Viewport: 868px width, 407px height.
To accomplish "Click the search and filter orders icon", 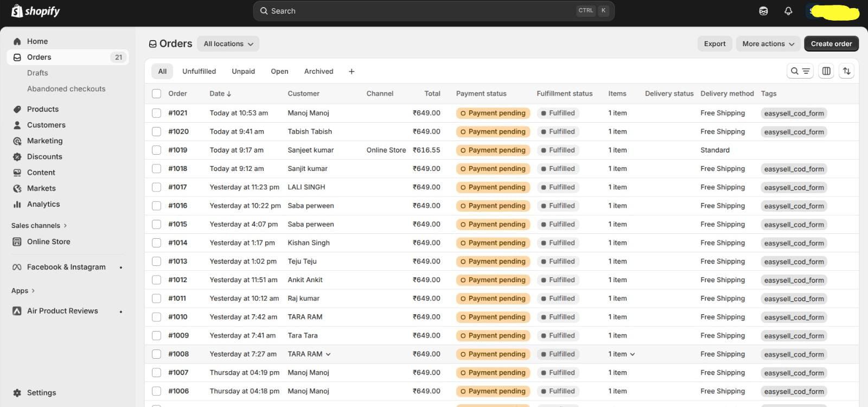I will [800, 71].
